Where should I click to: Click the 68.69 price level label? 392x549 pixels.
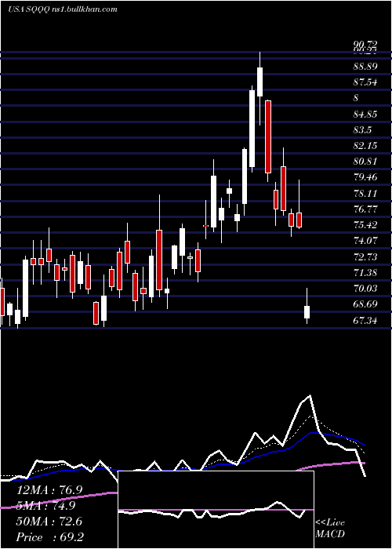[x=365, y=304]
